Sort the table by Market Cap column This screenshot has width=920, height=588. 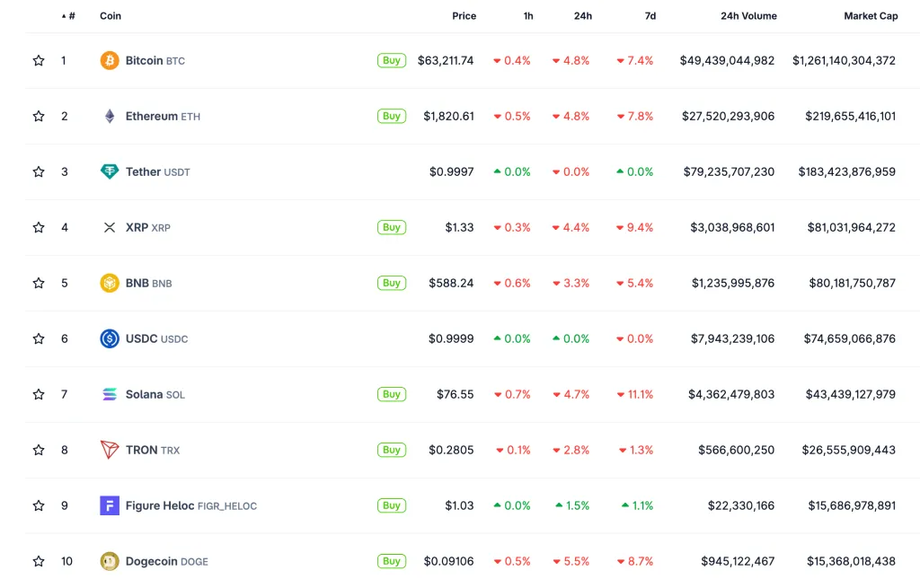point(870,16)
